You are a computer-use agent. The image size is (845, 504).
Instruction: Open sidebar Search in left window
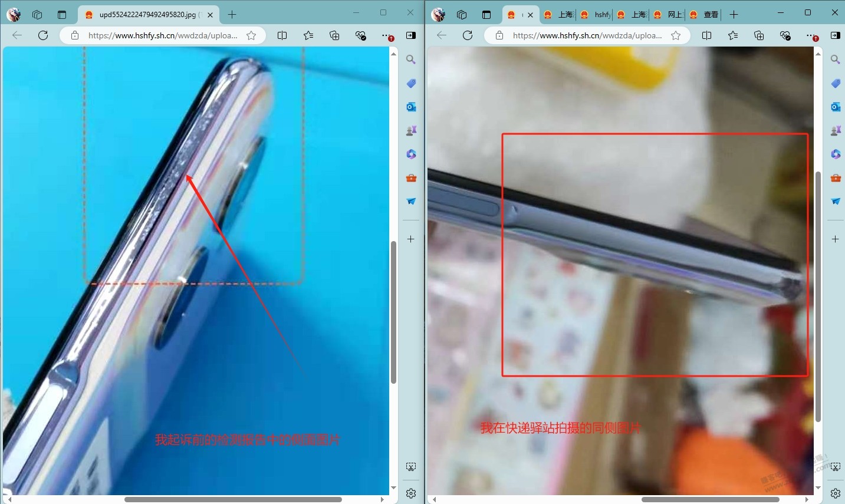pos(411,60)
